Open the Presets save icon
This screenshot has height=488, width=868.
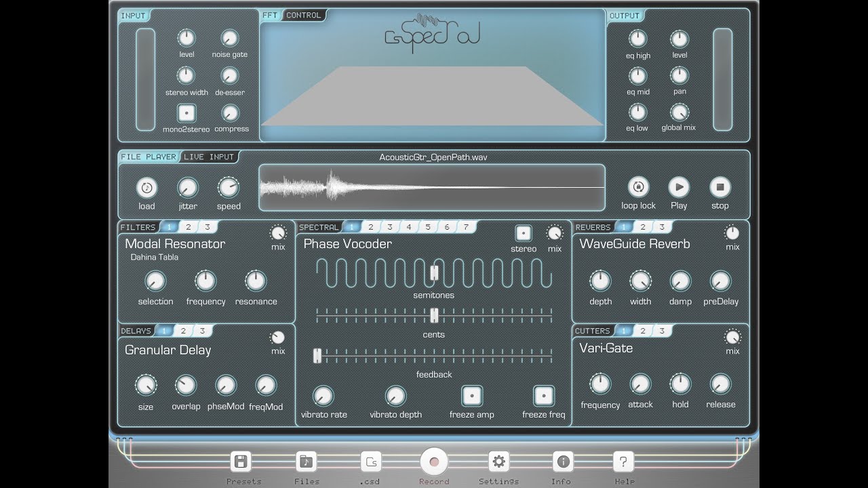pyautogui.click(x=240, y=462)
